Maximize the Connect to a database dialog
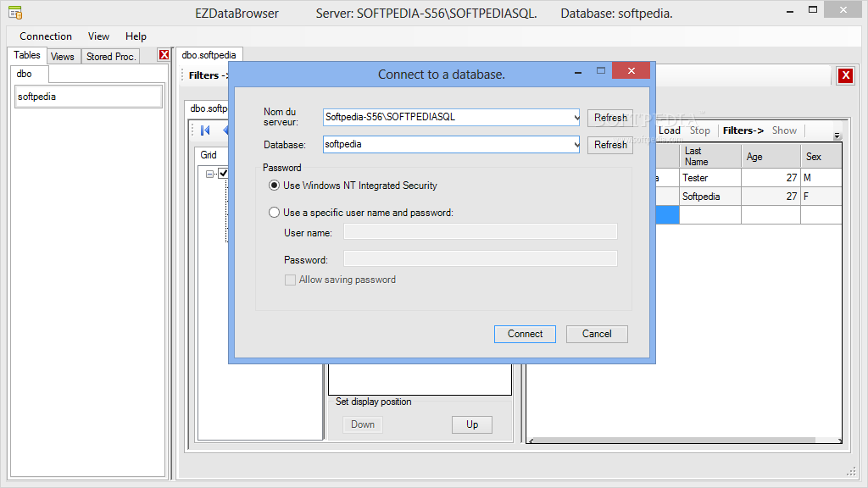Screen dimensions: 868x488 point(601,71)
